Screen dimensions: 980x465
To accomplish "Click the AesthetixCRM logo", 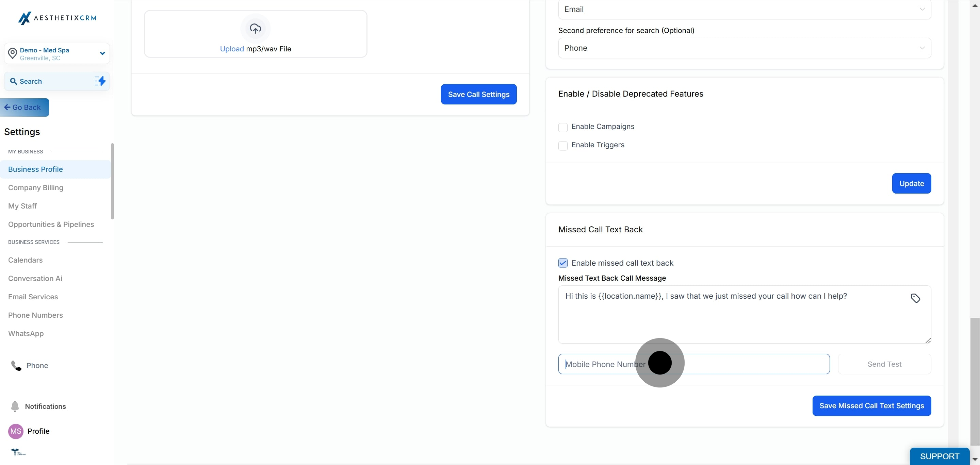I will tap(57, 18).
